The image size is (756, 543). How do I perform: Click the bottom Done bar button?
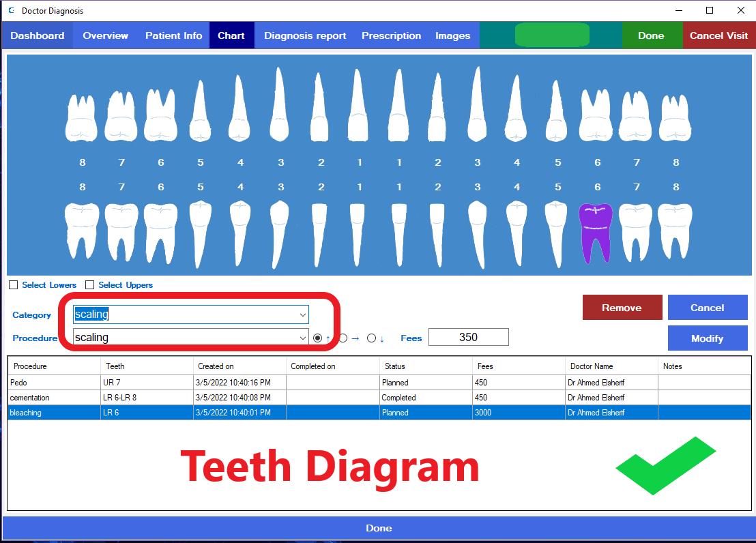[379, 528]
